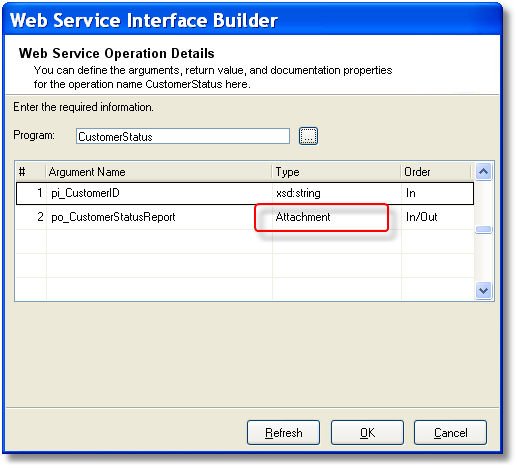
Task: Click the browse ellipsis button beside Program
Action: click(308, 136)
